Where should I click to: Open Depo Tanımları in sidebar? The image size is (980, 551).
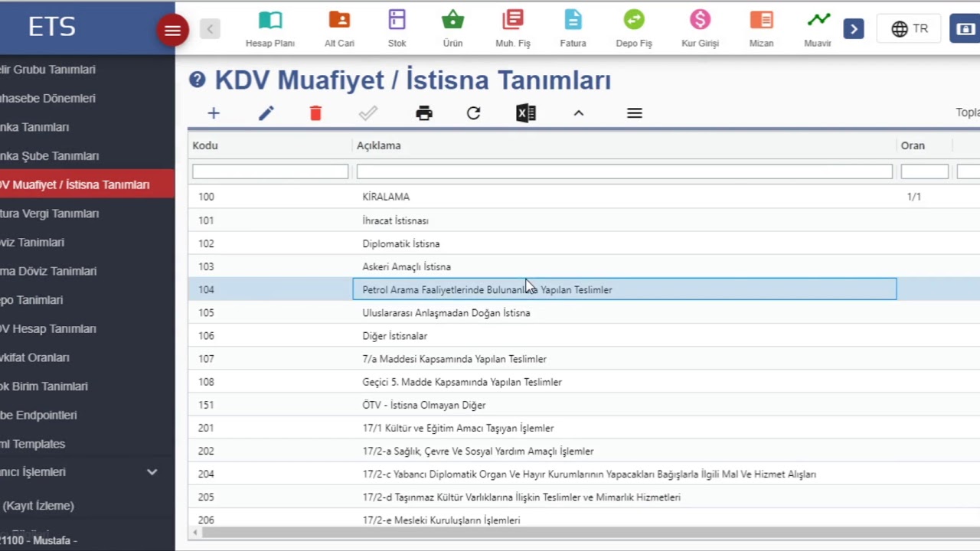click(87, 300)
